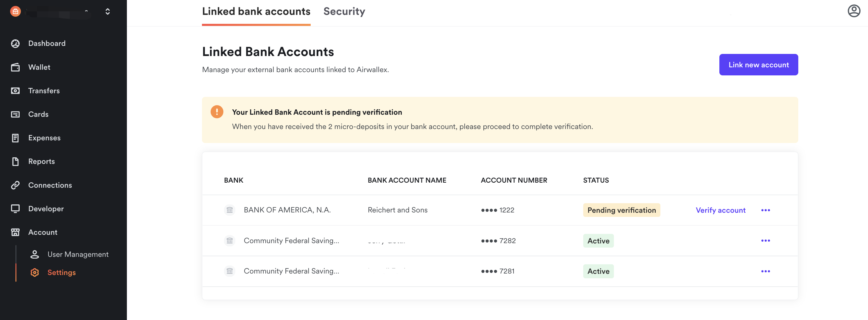This screenshot has width=868, height=320.
Task: Click account number ending 7281
Action: [497, 271]
